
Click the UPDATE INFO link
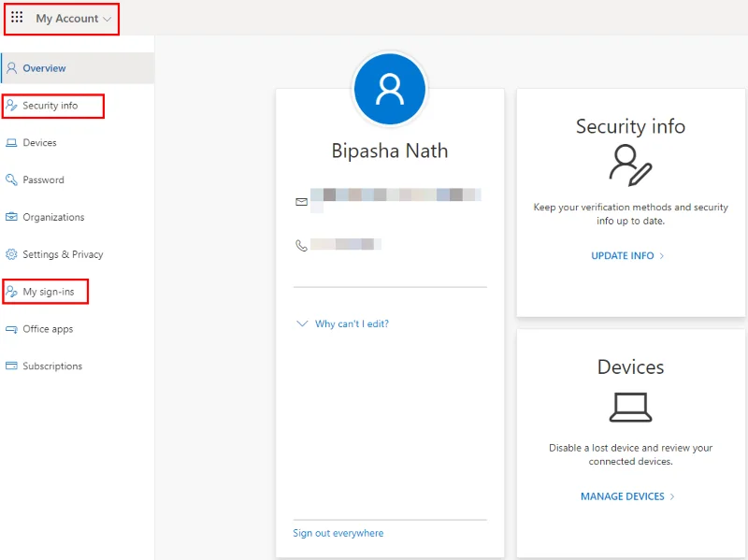626,255
